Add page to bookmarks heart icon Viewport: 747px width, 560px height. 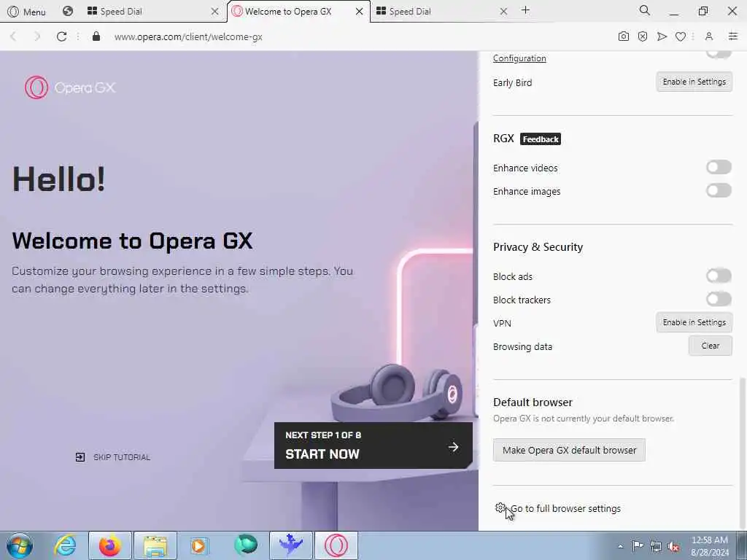681,36
